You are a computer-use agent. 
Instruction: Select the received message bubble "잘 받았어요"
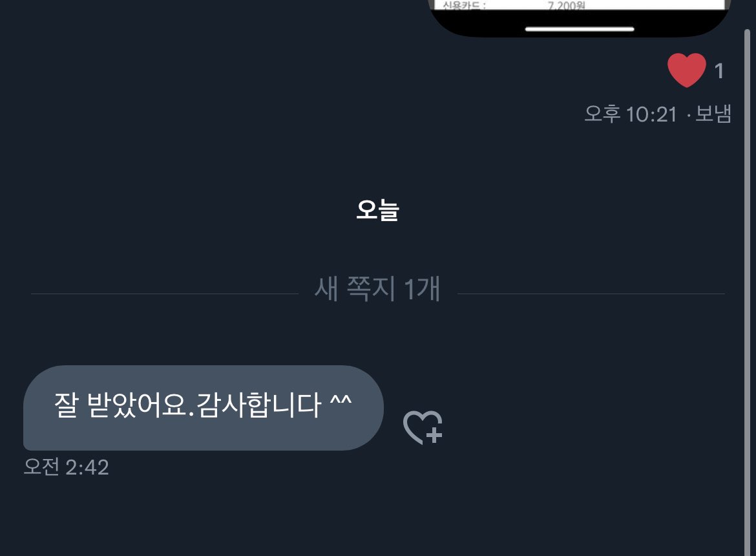[204, 408]
